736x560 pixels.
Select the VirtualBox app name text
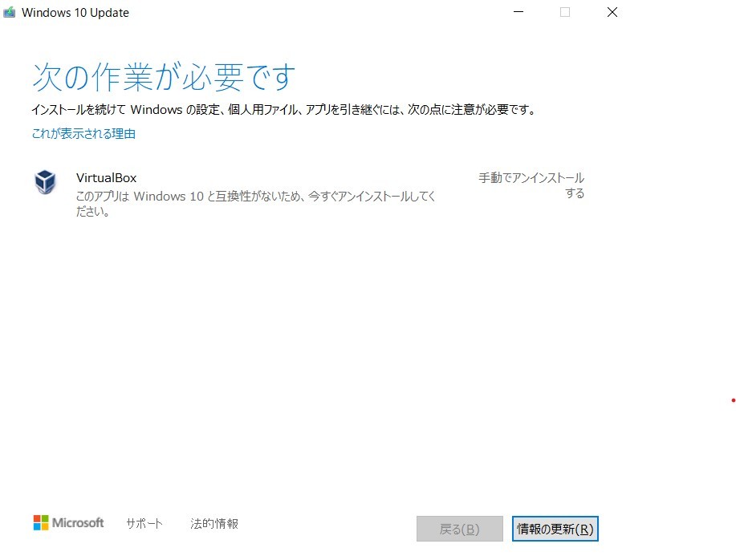(x=107, y=178)
